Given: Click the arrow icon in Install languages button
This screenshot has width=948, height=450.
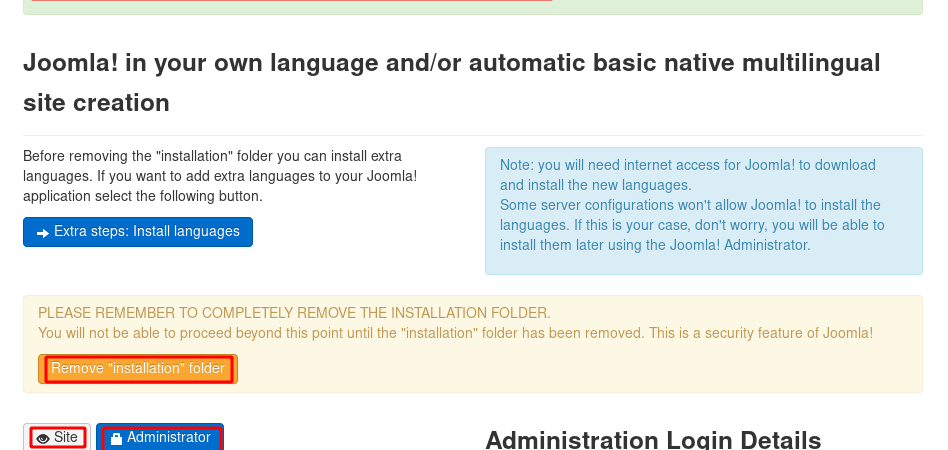Looking at the screenshot, I should [x=42, y=233].
